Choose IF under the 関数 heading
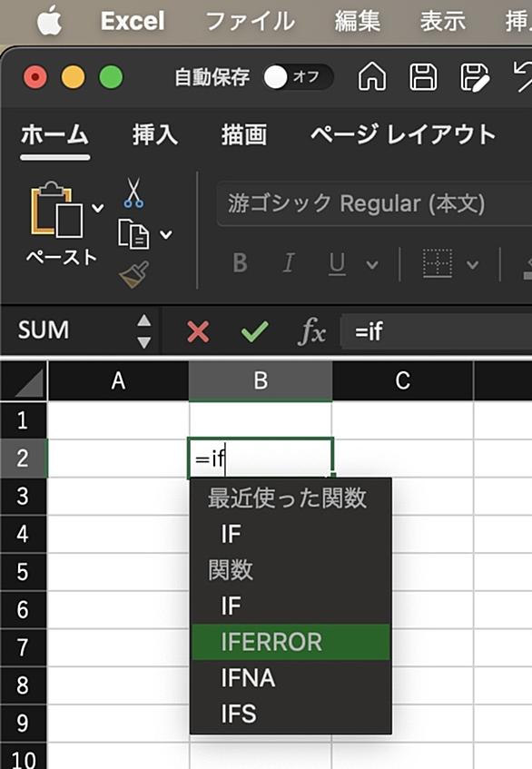Screen dimensions: 532x769 pos(291,606)
